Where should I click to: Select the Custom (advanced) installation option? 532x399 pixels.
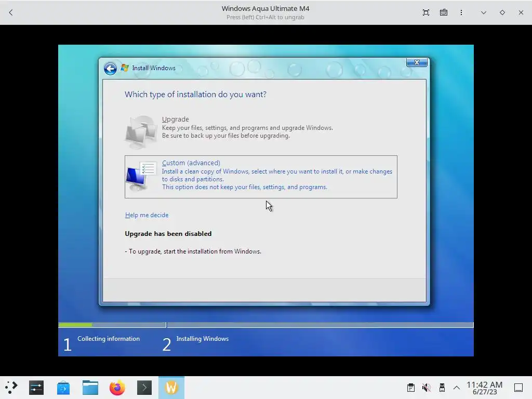(261, 177)
